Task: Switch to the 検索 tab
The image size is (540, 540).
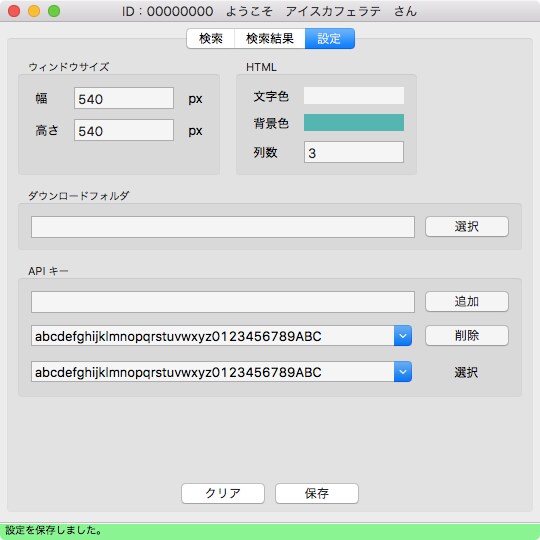Action: click(210, 38)
